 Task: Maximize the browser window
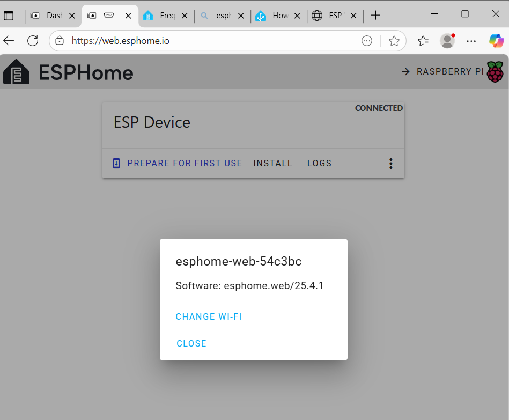pos(465,14)
